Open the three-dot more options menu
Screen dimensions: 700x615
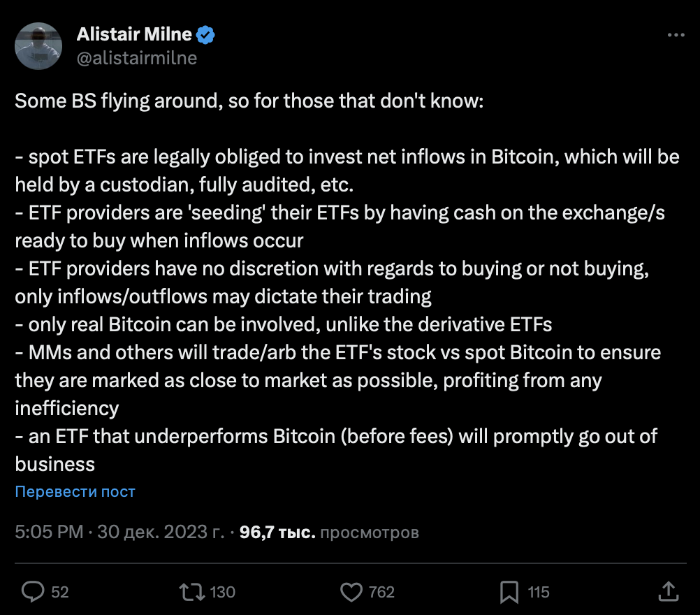coord(676,35)
